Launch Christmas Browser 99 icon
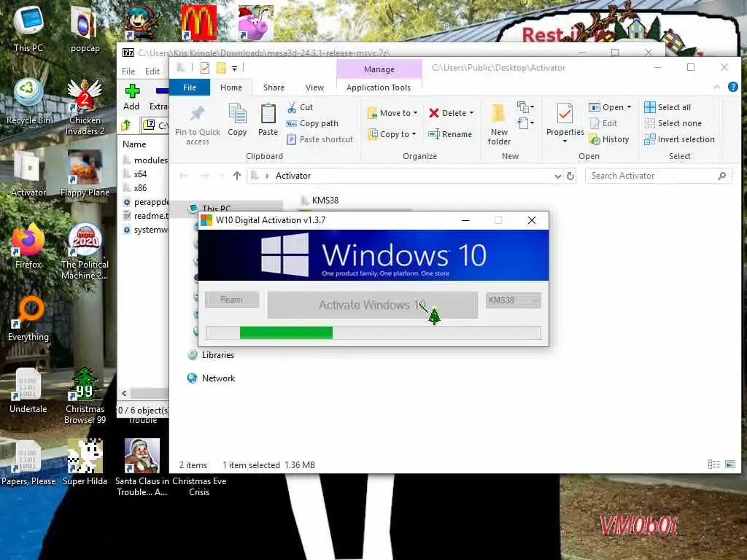The image size is (747, 560). pos(85,396)
